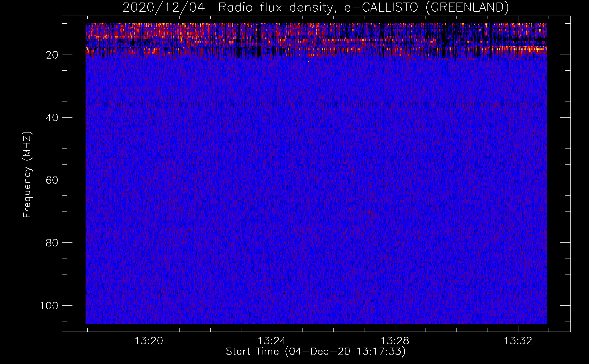This screenshot has width=589, height=364.
Task: Click the blue spectrogram center near 60 MHz
Action: pos(316,180)
